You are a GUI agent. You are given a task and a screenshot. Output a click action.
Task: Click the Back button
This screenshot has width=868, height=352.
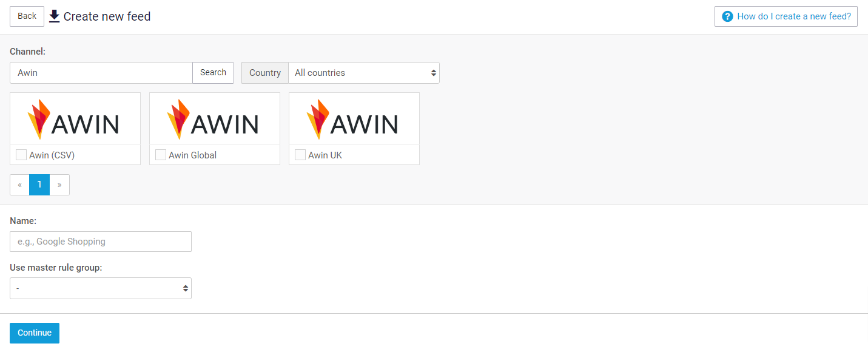(x=27, y=16)
